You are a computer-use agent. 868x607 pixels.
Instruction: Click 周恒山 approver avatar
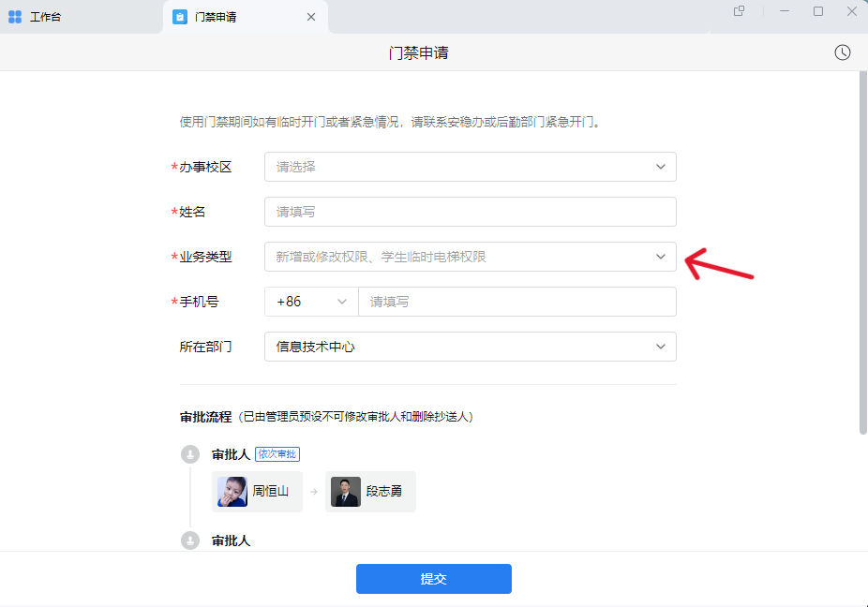click(x=232, y=492)
